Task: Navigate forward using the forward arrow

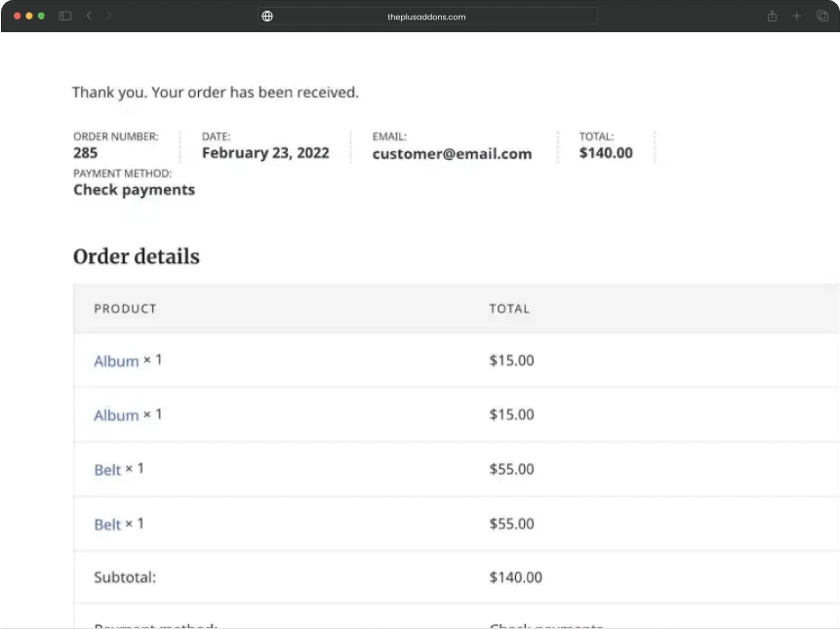Action: click(108, 16)
